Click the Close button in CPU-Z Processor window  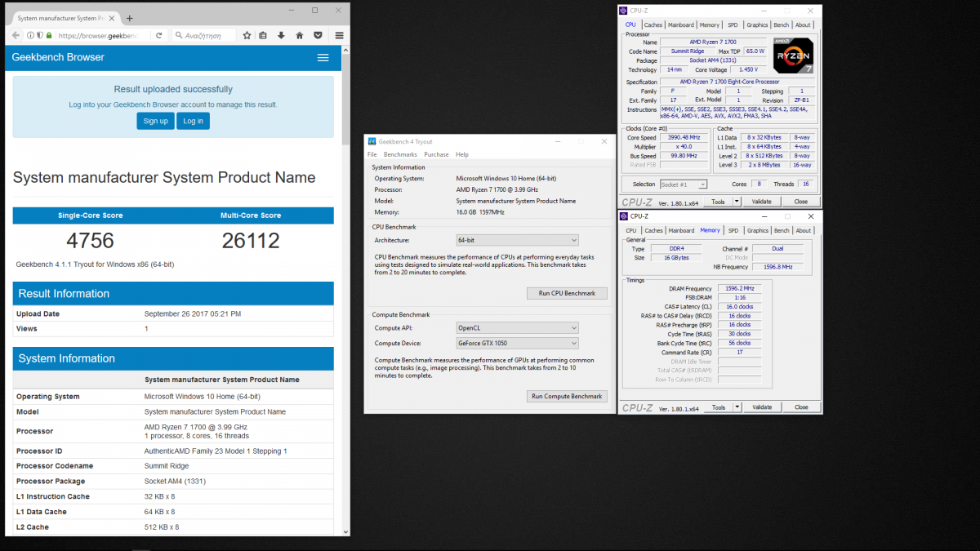point(801,202)
